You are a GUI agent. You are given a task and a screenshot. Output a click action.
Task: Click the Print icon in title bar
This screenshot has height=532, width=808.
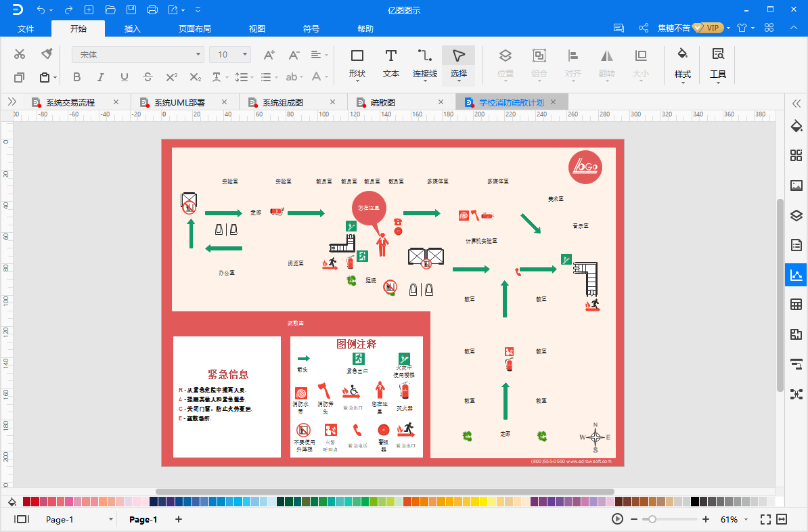tap(152, 9)
